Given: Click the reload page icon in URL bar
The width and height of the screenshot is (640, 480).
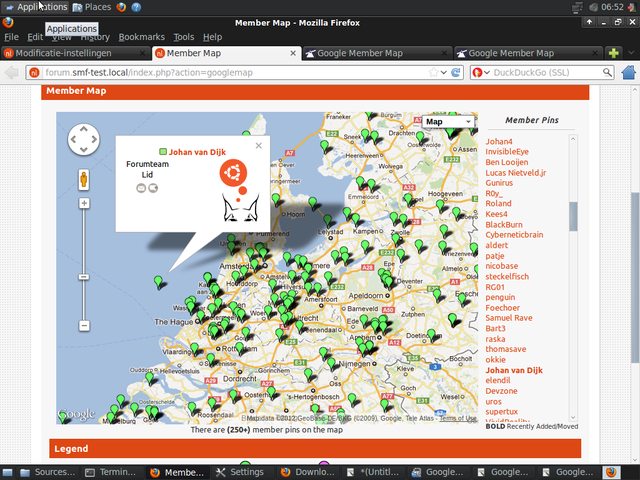Looking at the screenshot, I should pyautogui.click(x=456, y=73).
